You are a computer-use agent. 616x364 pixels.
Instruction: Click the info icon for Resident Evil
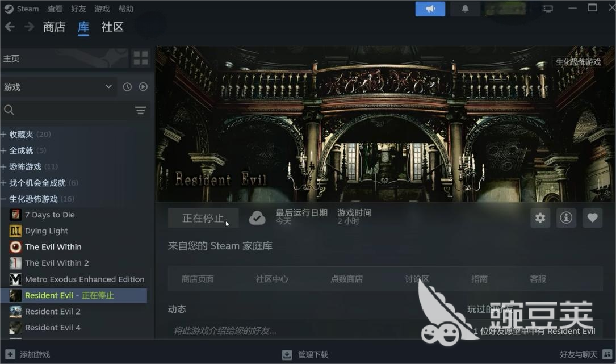566,218
